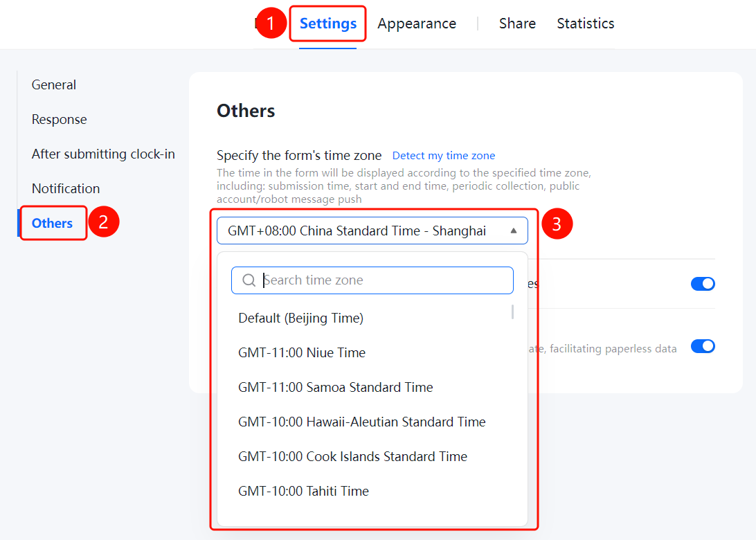Go to the Share tab
The image size is (756, 540).
pos(517,23)
